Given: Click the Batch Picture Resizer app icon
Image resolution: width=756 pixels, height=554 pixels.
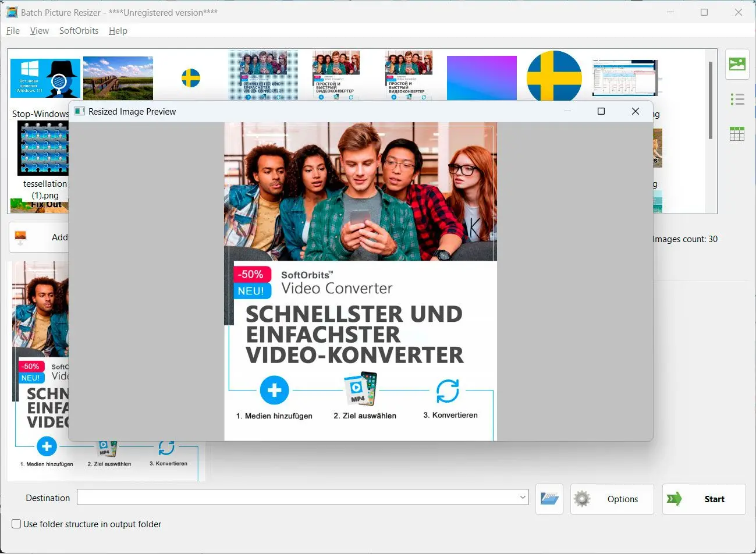Looking at the screenshot, I should [12, 12].
